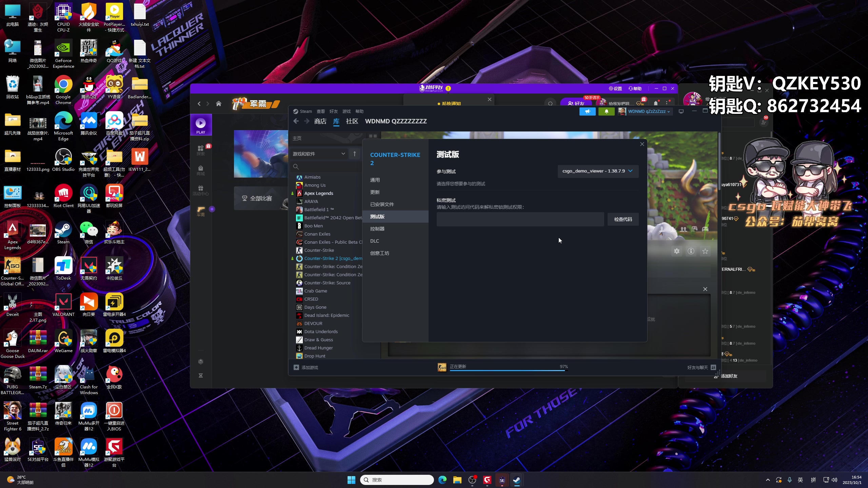Click Steam forward navigation arrow
Image resolution: width=868 pixels, height=488 pixels.
coord(307,121)
